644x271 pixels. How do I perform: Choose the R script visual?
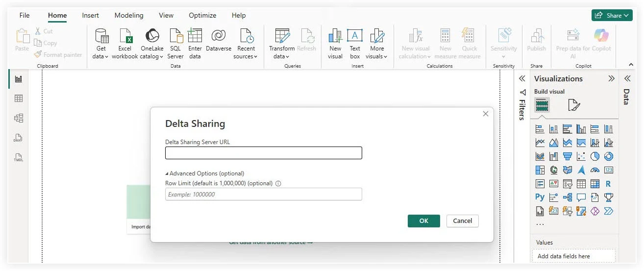coord(609,184)
